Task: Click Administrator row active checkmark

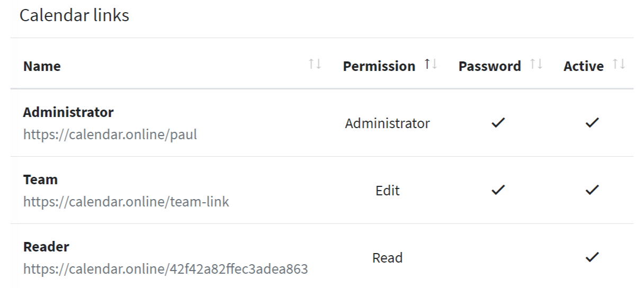Action: click(x=593, y=123)
